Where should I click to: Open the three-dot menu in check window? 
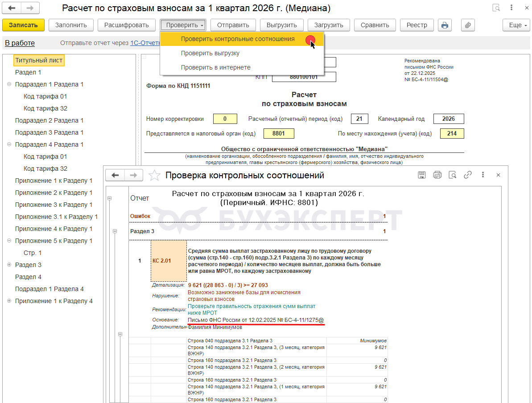(483, 175)
